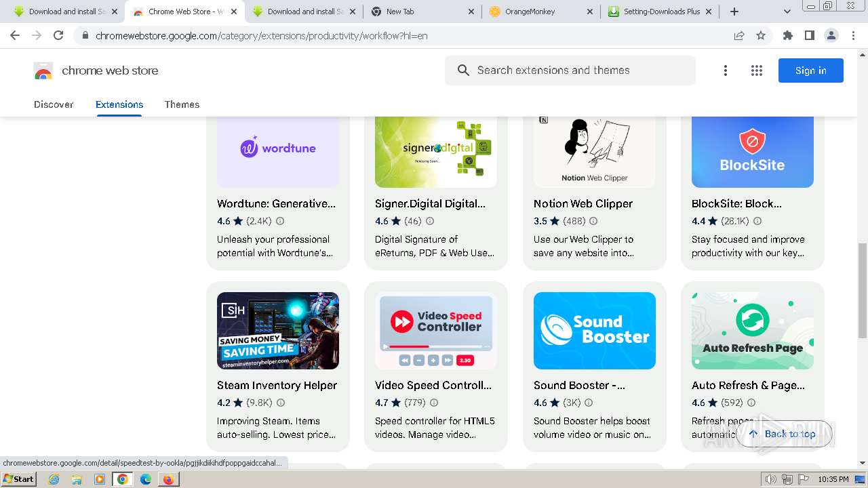Image resolution: width=868 pixels, height=488 pixels.
Task: Click the Notion Web Clipper thumbnail
Action: [x=595, y=152]
